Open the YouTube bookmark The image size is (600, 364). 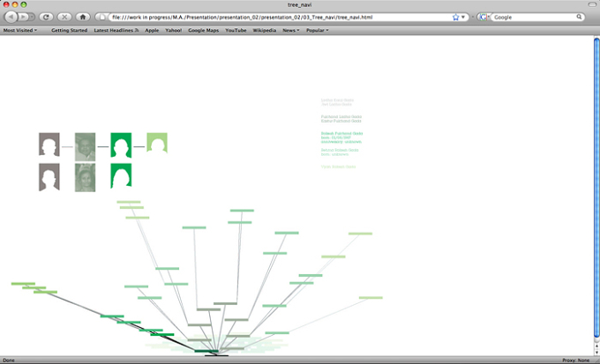point(236,30)
